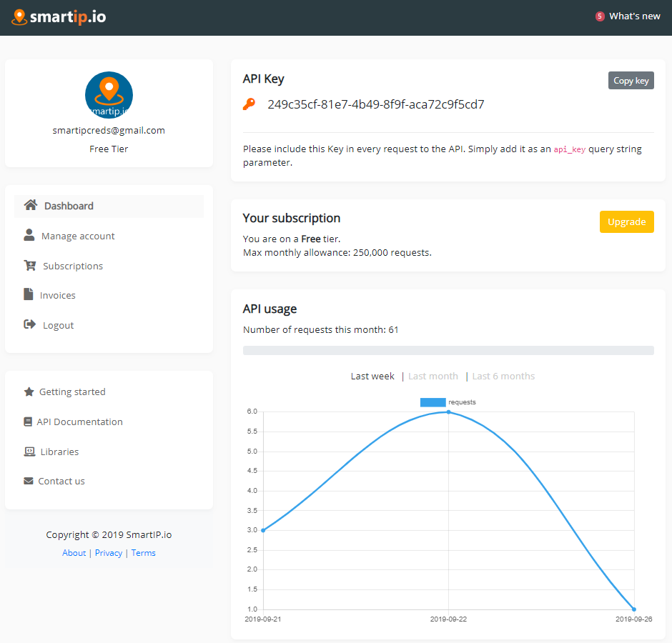Open the What's new notification badge
Image resolution: width=672 pixels, height=643 pixels.
click(600, 16)
